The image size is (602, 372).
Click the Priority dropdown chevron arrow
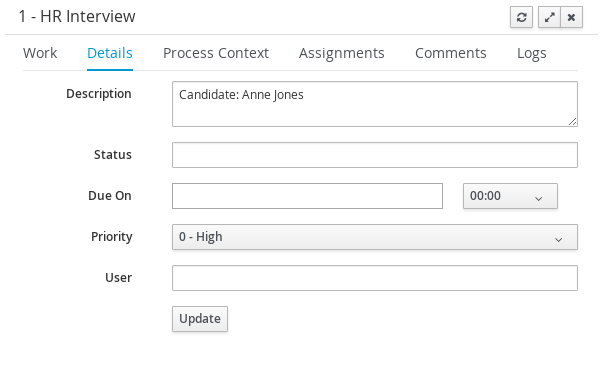[x=559, y=240]
